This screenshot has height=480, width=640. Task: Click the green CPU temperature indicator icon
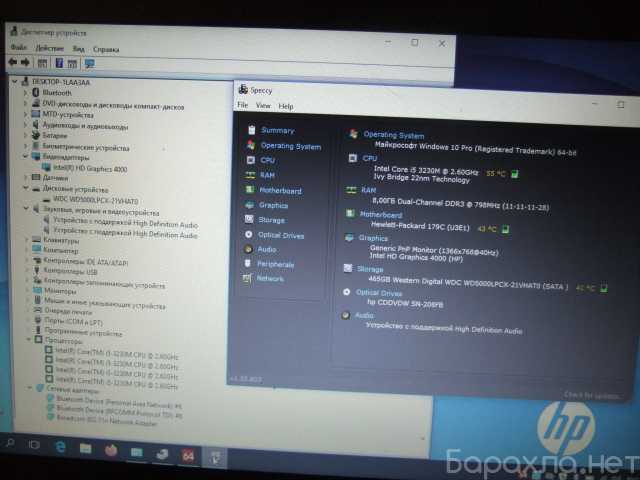tap(515, 173)
